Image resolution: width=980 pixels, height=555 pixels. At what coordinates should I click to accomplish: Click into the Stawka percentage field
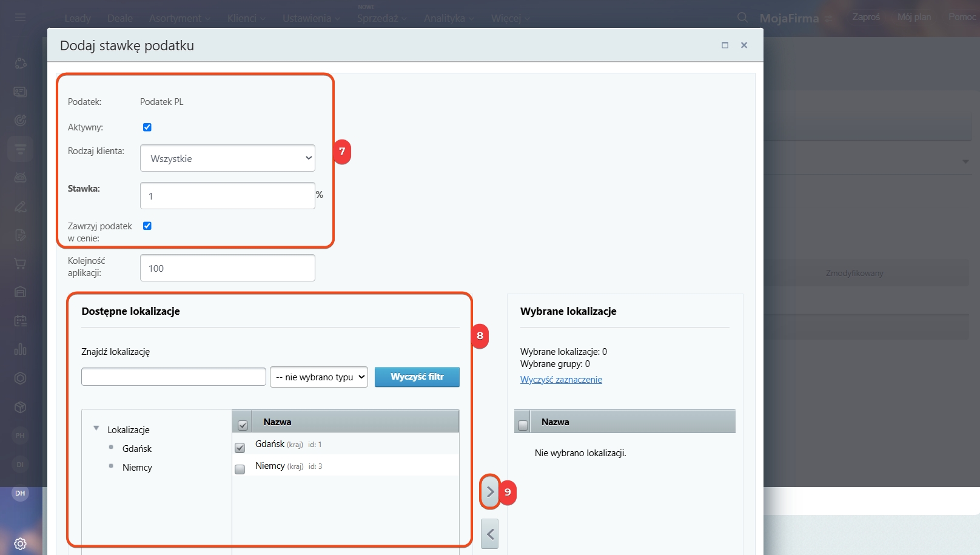[x=227, y=196]
